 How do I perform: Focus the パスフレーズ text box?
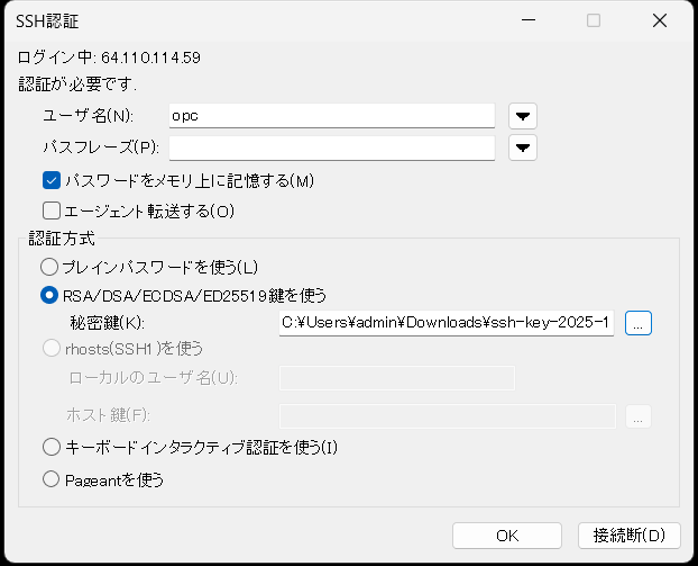[332, 148]
